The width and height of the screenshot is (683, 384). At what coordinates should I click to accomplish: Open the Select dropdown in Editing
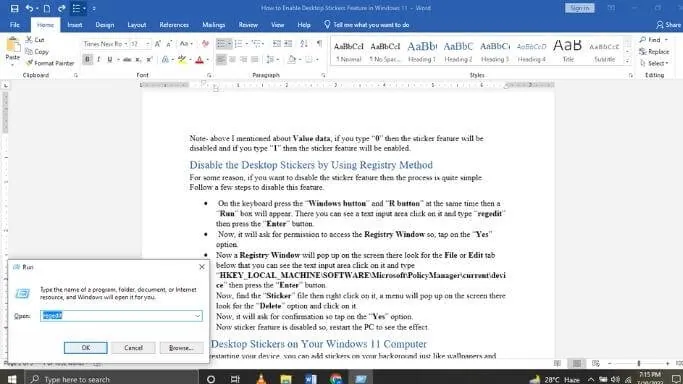(x=654, y=63)
